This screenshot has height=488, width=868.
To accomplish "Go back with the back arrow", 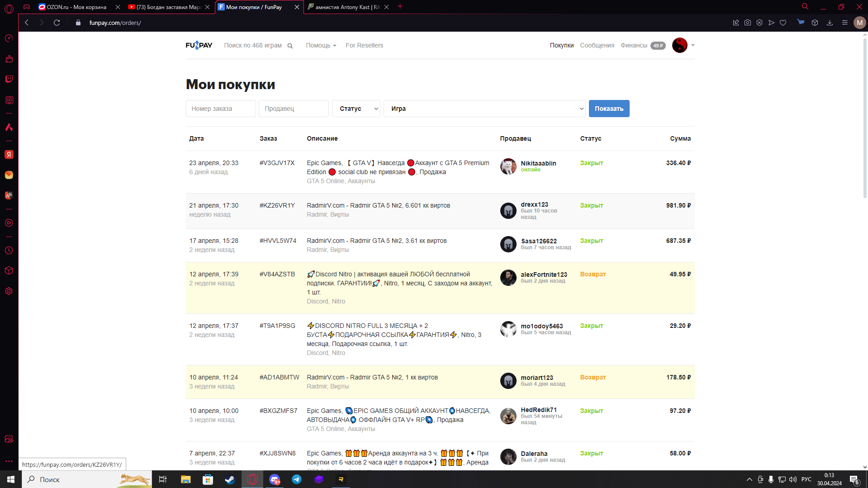I will coord(27,23).
